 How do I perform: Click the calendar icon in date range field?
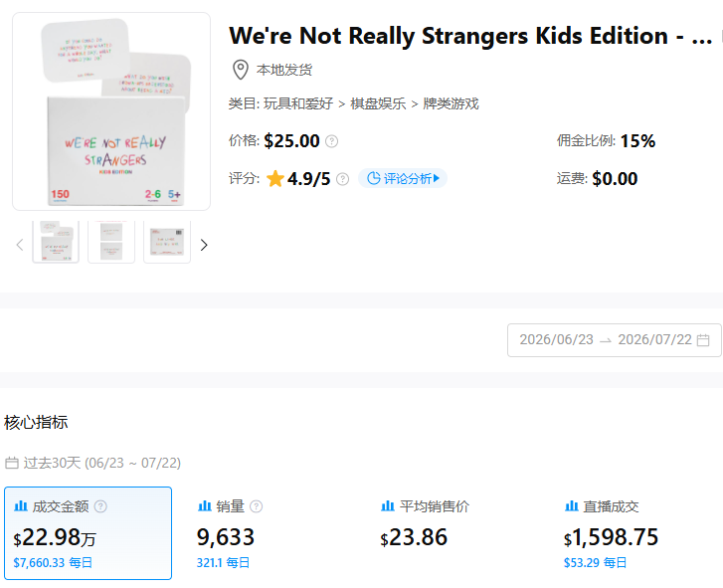pos(703,340)
